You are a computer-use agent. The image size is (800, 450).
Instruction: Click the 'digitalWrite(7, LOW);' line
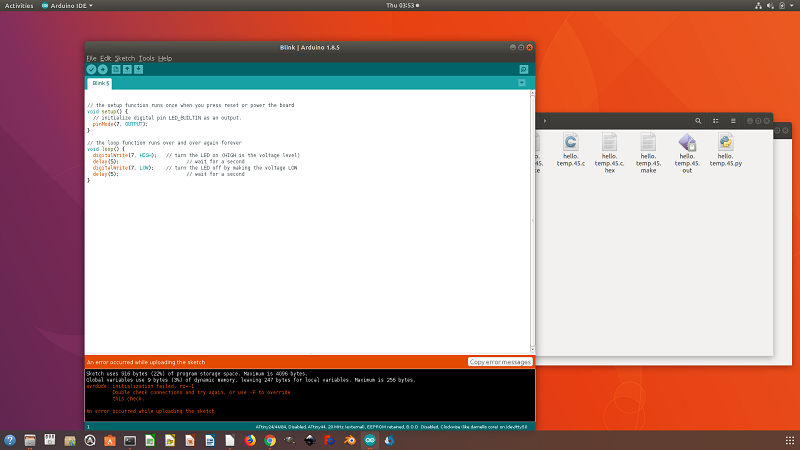pos(123,168)
